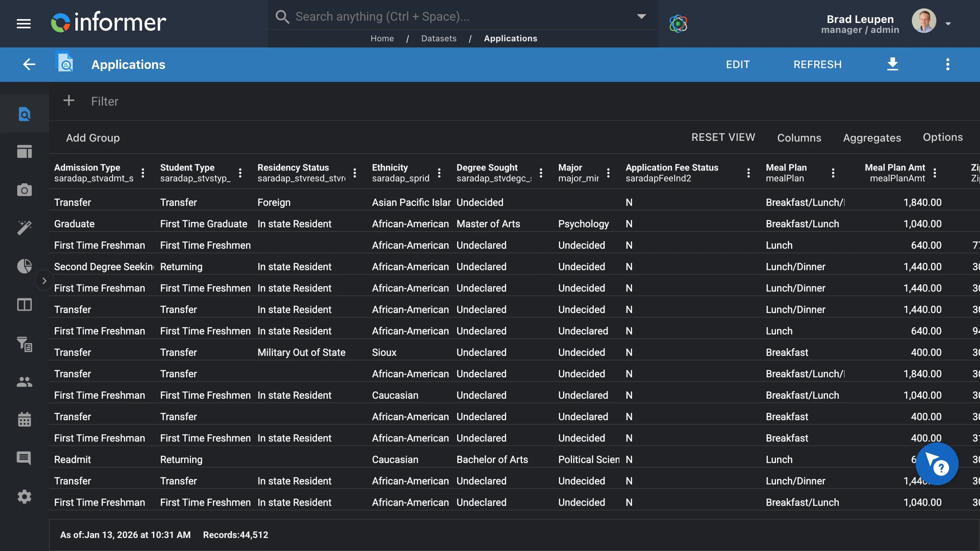Click the help question-mark bubble near bottom right
This screenshot has height=551, width=980.
click(x=938, y=464)
